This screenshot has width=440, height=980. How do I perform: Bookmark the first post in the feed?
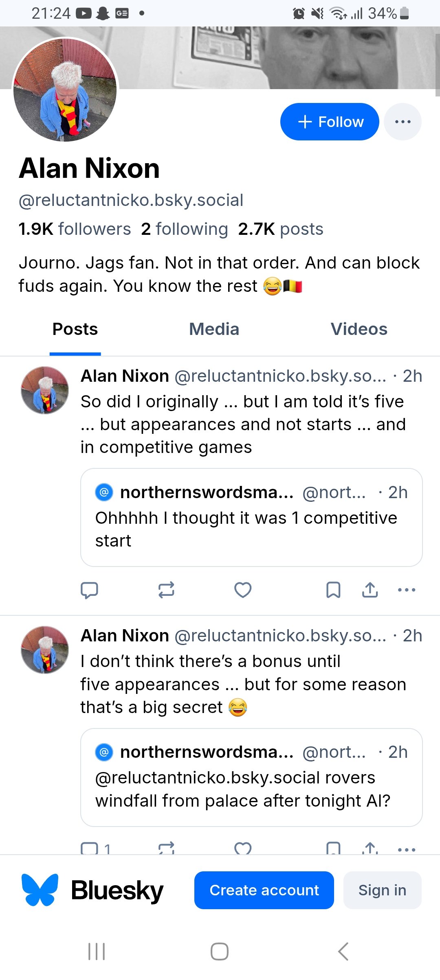click(333, 590)
